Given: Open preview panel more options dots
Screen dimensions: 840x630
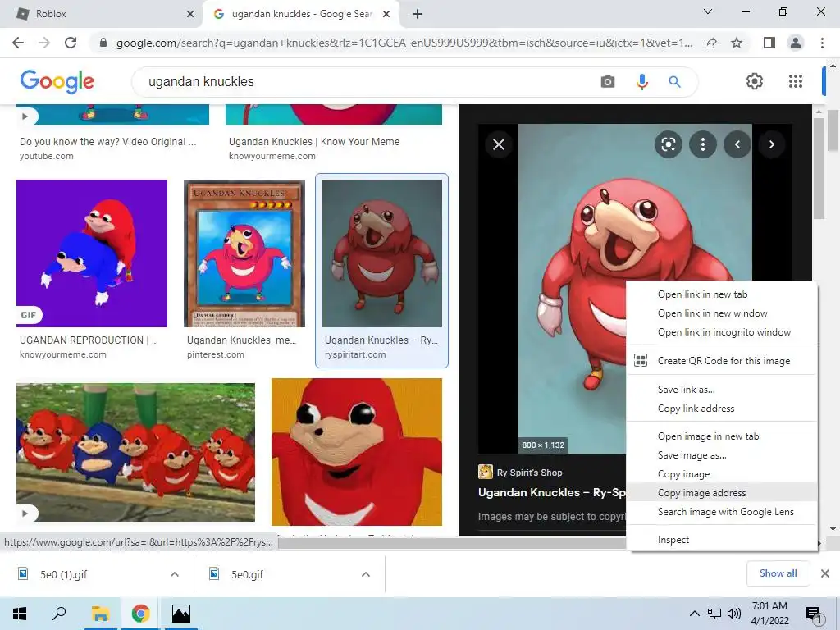Looking at the screenshot, I should click(703, 144).
